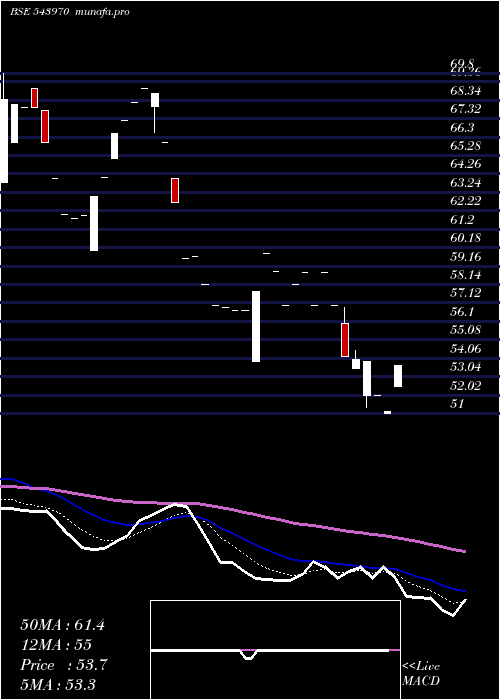The width and height of the screenshot is (500, 700).
Task: Click the <<Live MACD label
Action: 421,674
